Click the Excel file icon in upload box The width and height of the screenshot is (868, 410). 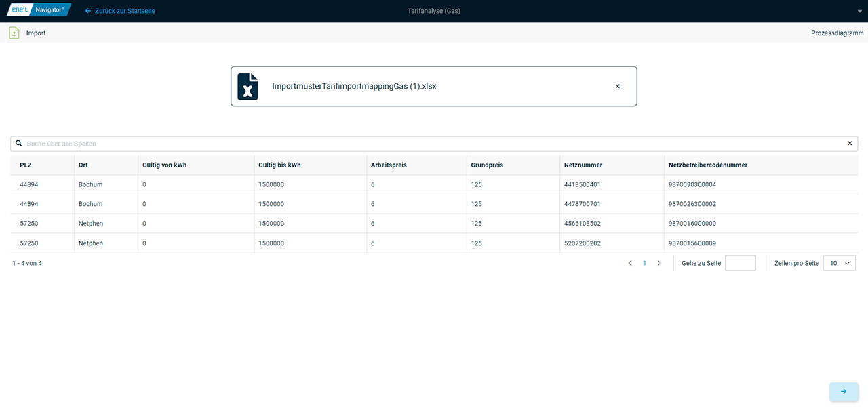click(x=248, y=87)
